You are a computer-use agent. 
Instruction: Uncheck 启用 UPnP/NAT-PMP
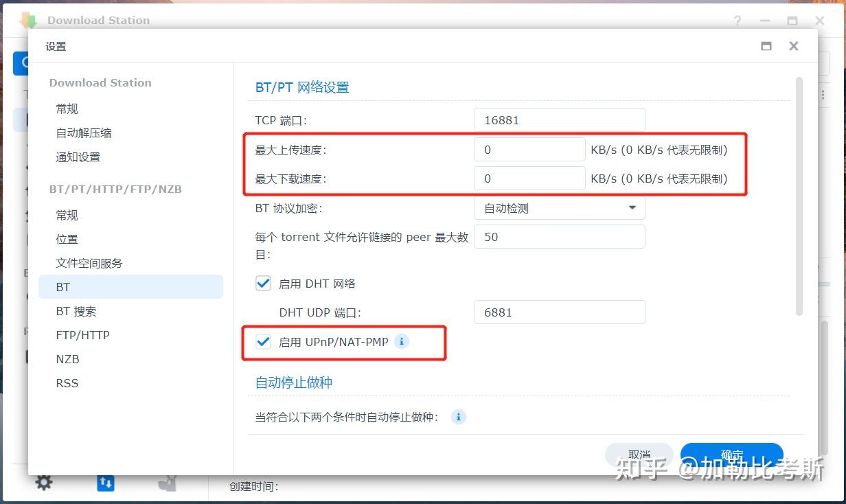(263, 341)
